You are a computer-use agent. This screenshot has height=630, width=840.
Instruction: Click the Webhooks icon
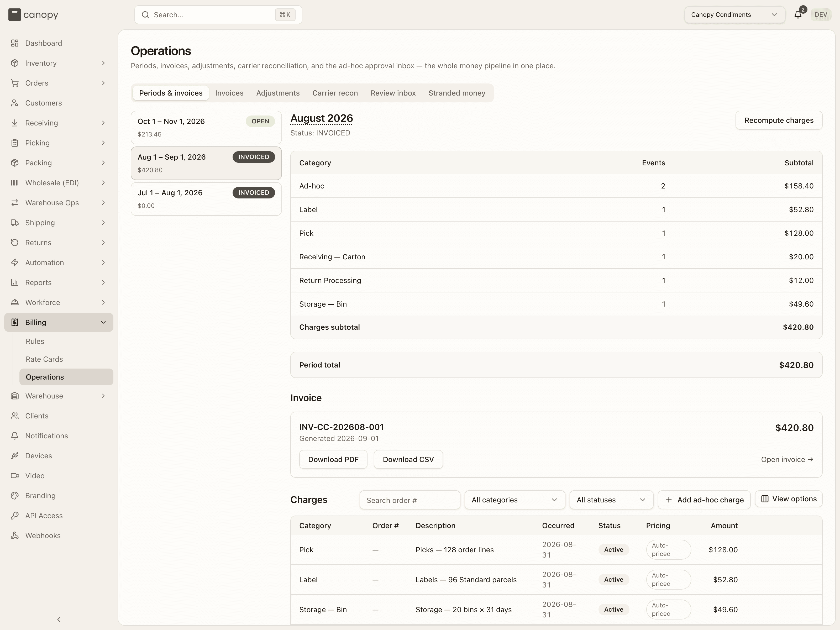pos(14,535)
